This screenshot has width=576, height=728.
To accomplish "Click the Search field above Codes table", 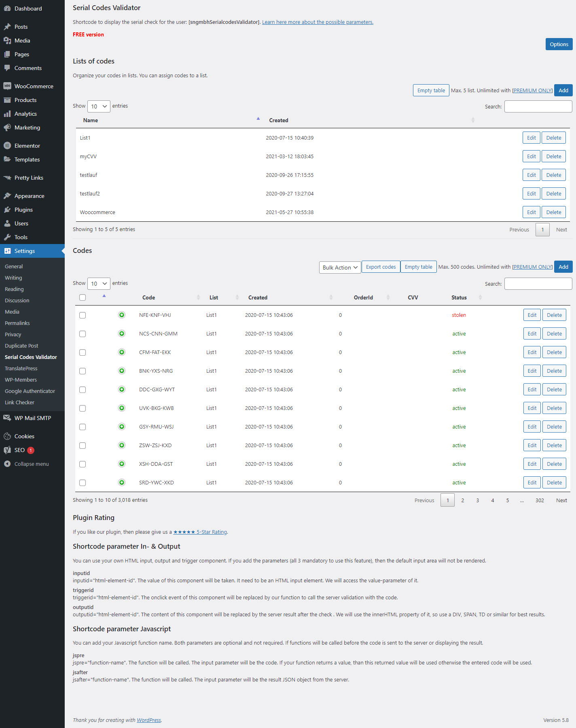I will pyautogui.click(x=538, y=284).
